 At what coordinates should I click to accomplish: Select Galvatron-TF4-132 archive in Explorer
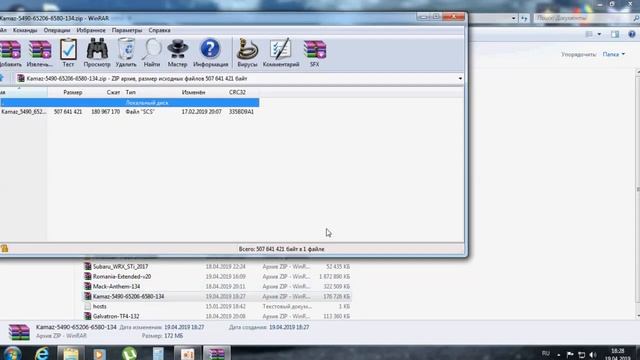click(x=116, y=316)
